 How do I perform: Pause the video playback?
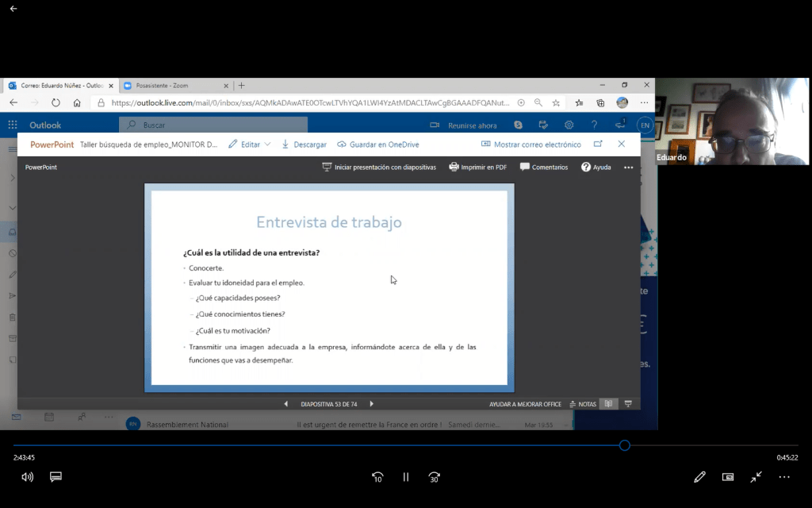click(x=406, y=477)
